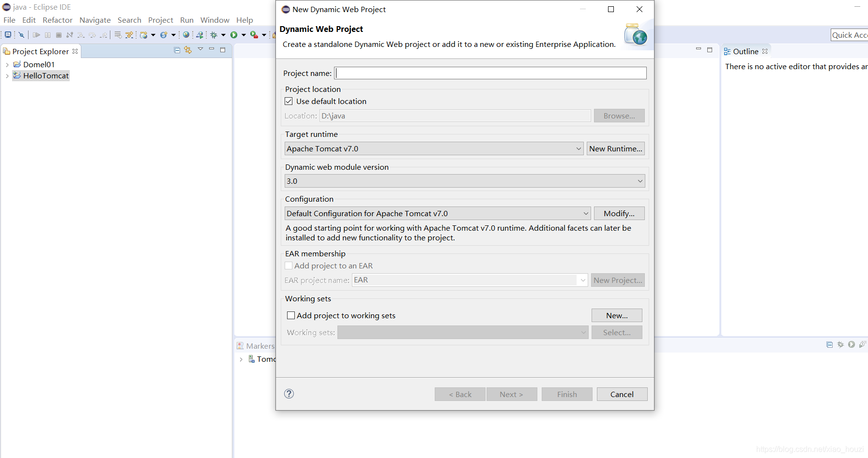Minimize the Project Explorer view
The image size is (868, 458).
click(x=212, y=49)
